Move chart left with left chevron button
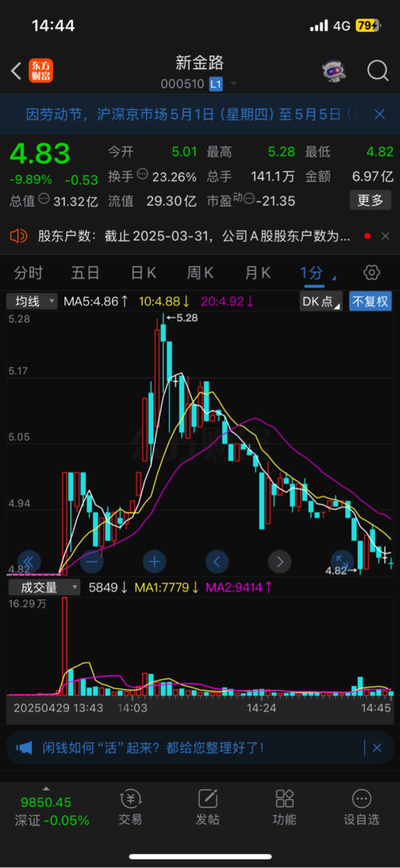 click(x=217, y=561)
